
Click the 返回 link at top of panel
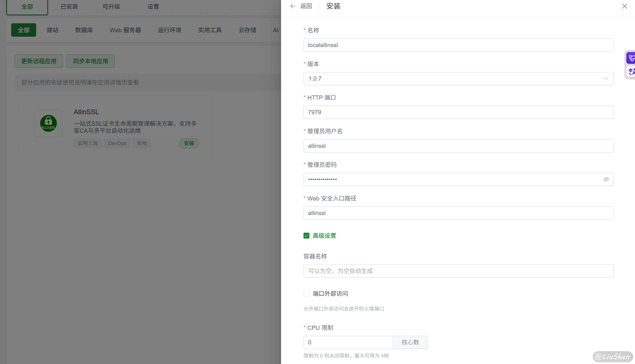(306, 6)
